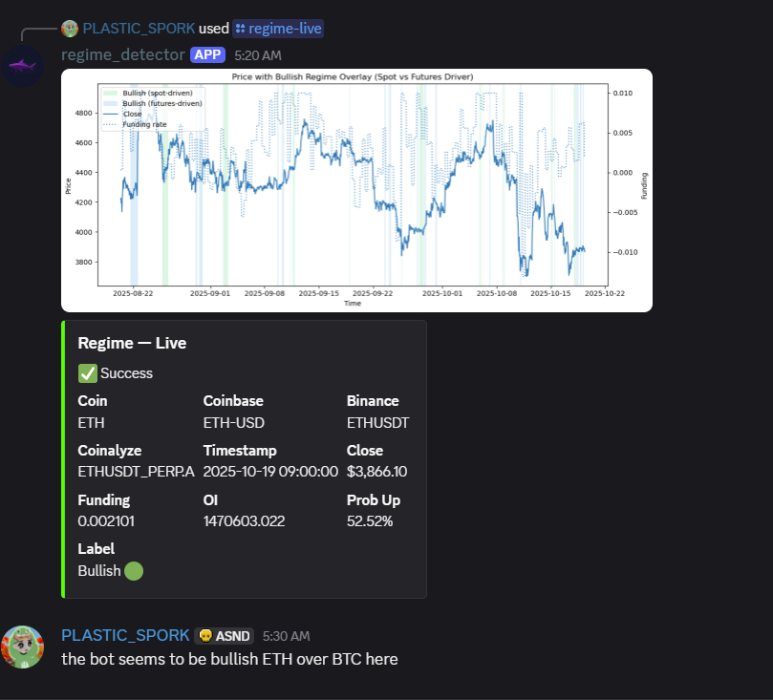773x700 pixels.
Task: Click the Prob Up value 52.52%
Action: click(369, 521)
